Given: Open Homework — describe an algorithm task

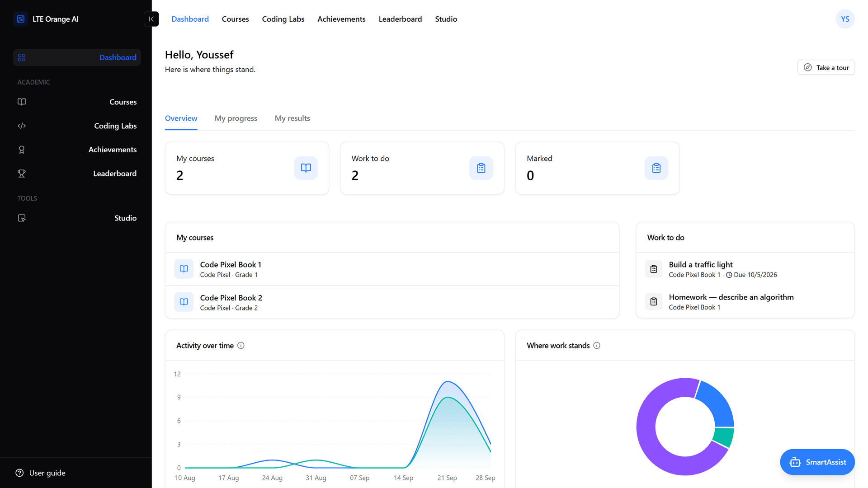Looking at the screenshot, I should [745, 301].
